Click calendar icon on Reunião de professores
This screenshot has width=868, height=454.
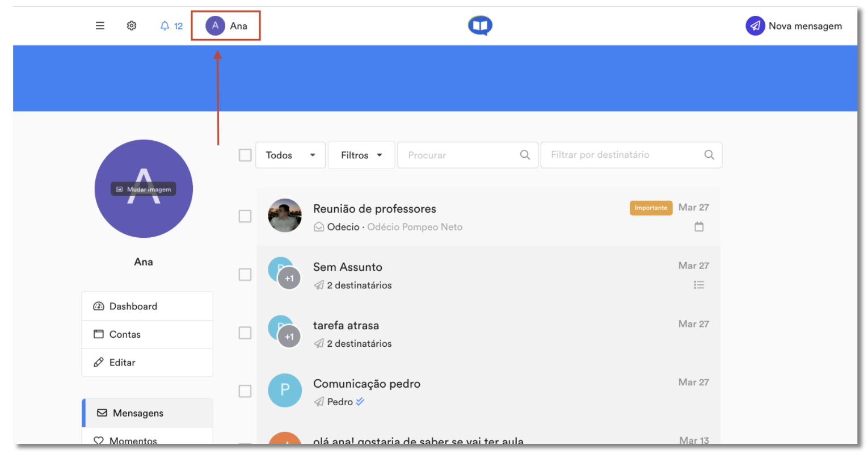tap(699, 226)
